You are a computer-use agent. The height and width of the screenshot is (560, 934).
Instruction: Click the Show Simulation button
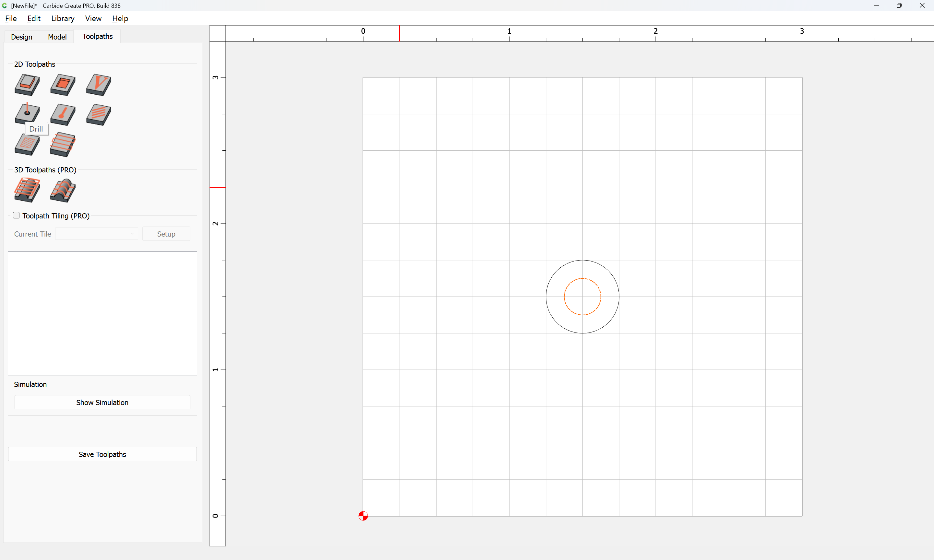102,402
